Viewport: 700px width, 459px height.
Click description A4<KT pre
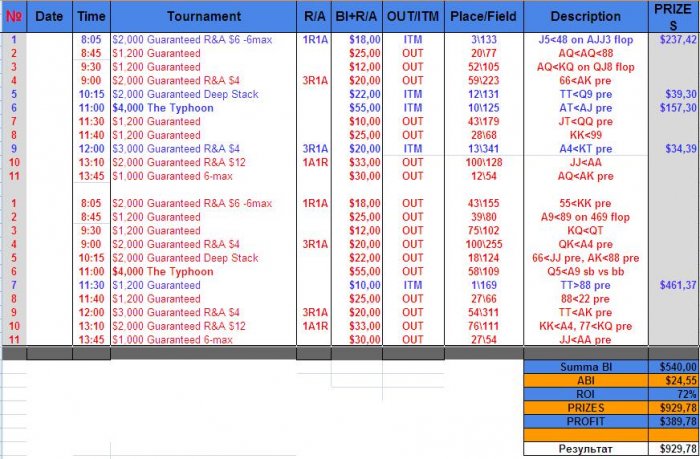(586, 149)
